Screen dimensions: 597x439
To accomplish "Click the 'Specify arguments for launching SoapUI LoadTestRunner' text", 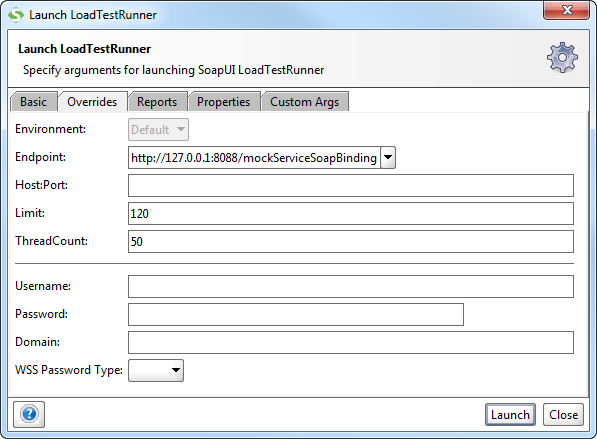I will [x=174, y=70].
